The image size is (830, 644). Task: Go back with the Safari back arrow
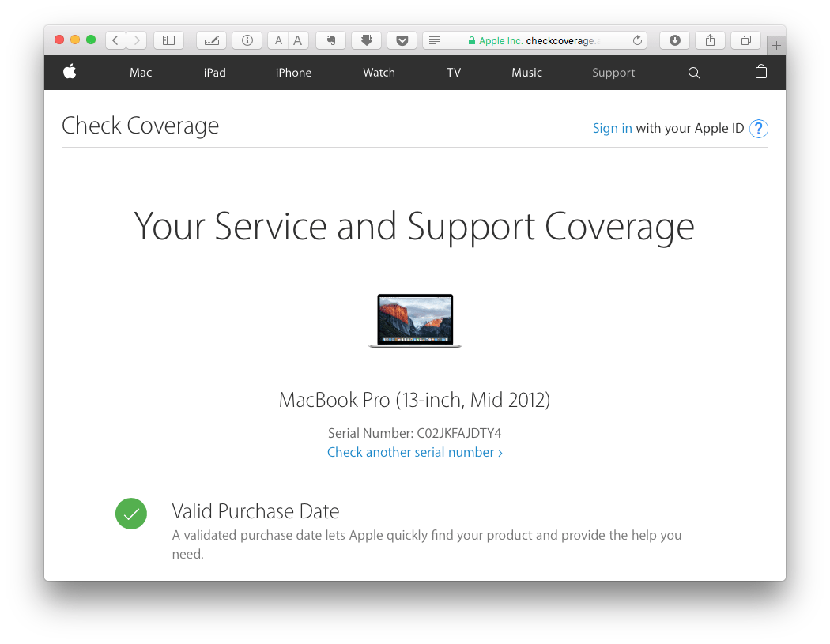pos(115,40)
